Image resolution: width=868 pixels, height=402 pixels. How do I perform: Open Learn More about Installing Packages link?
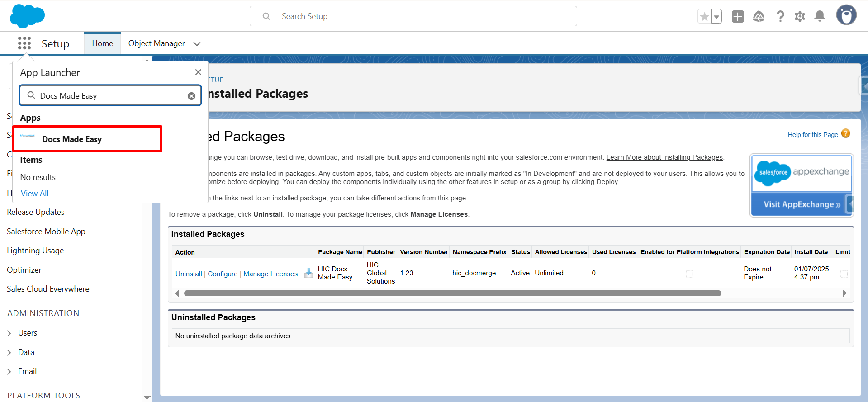pyautogui.click(x=664, y=157)
